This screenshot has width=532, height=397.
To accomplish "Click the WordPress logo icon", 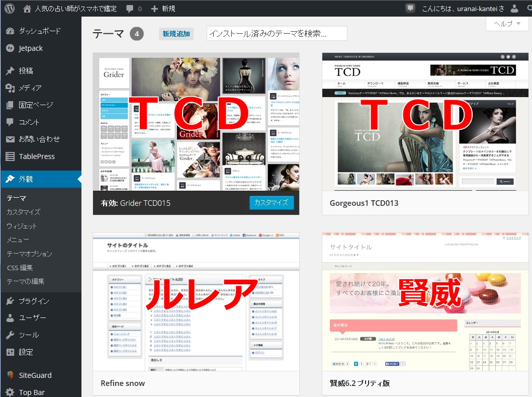I will (10, 8).
